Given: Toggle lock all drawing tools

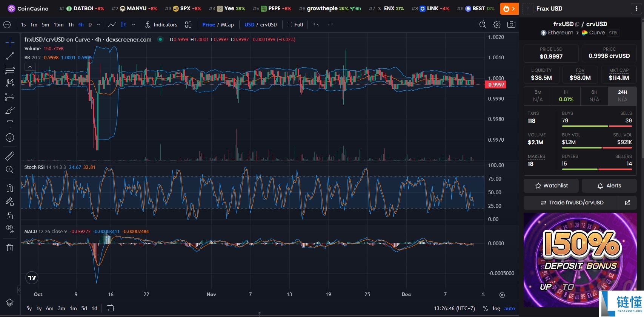Looking at the screenshot, I should click(x=10, y=215).
